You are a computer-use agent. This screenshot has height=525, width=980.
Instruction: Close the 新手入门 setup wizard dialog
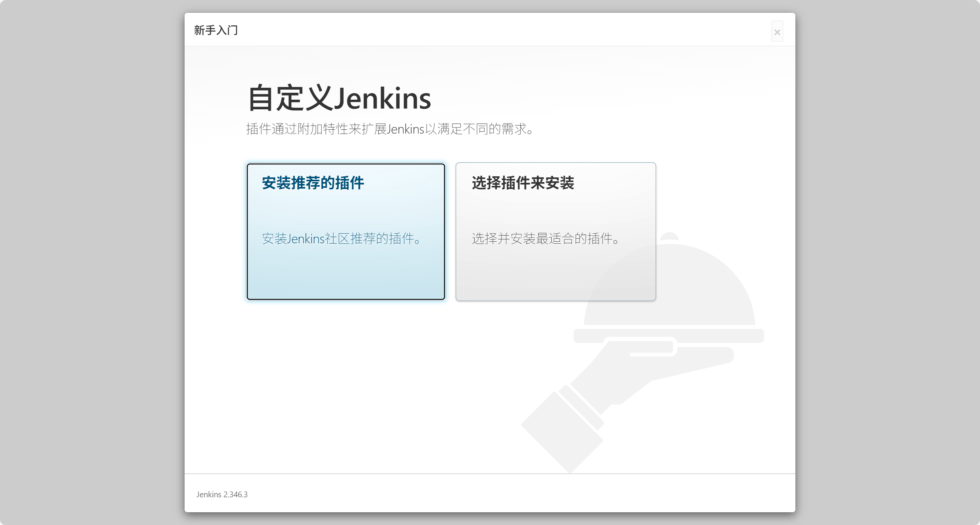tap(777, 32)
